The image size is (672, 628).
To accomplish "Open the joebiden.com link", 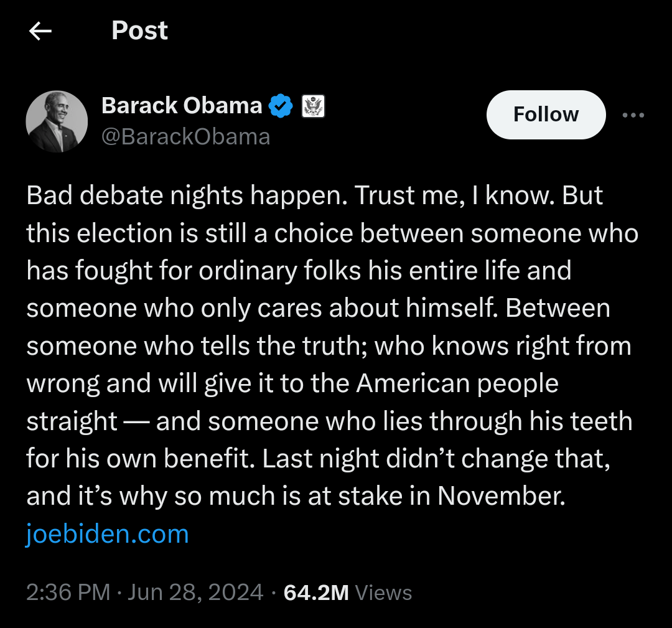I will point(107,534).
